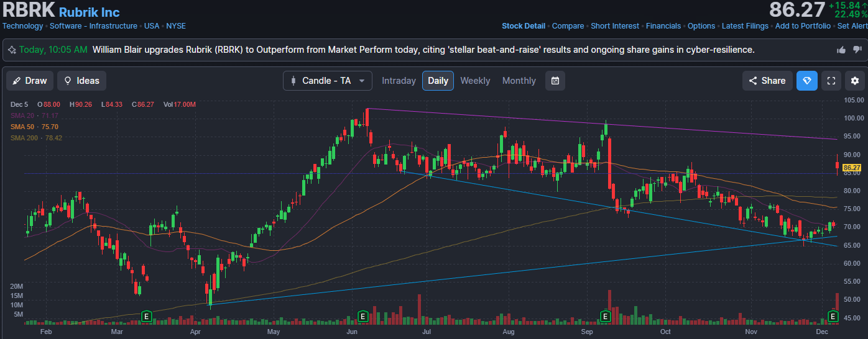
Task: Switch to Weekly timeframe
Action: (x=475, y=81)
